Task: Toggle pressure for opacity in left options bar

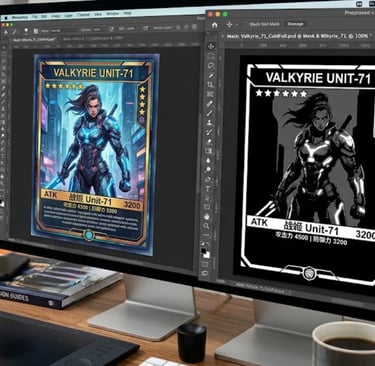Action: pyautogui.click(x=111, y=29)
